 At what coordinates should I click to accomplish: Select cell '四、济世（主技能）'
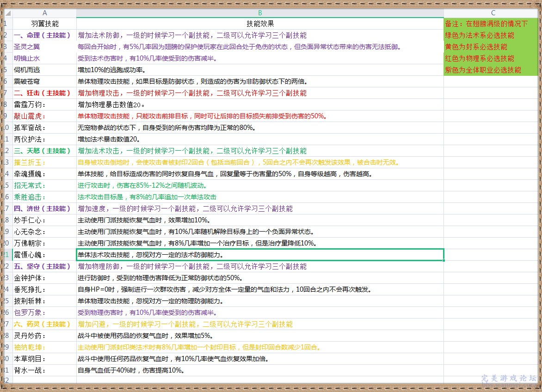44,208
